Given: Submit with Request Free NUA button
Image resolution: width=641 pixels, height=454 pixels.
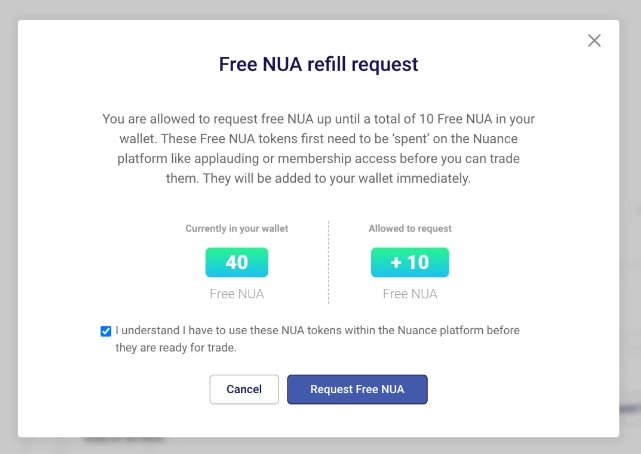Looking at the screenshot, I should (357, 389).
